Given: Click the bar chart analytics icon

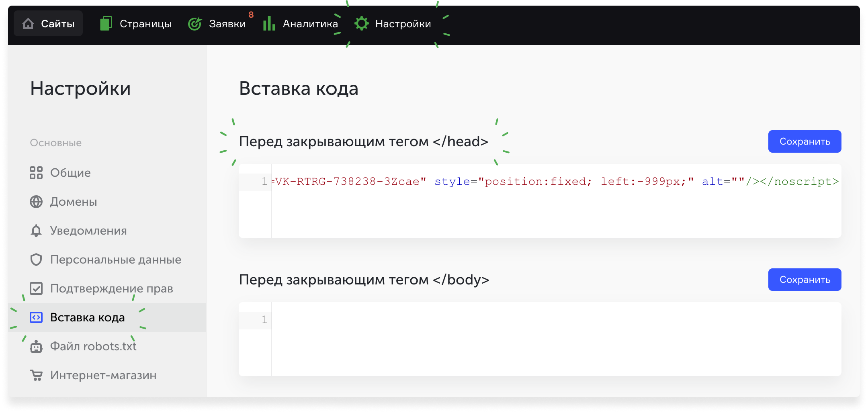Looking at the screenshot, I should tap(269, 23).
